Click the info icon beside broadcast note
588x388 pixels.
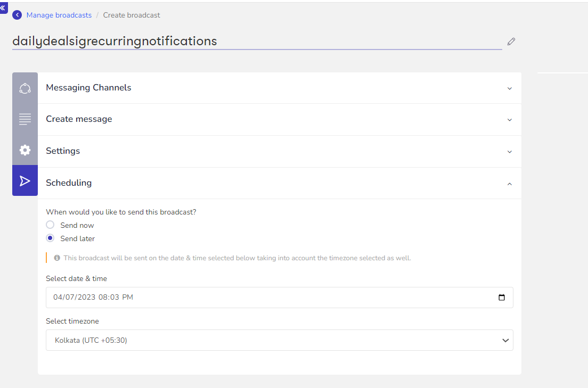57,258
